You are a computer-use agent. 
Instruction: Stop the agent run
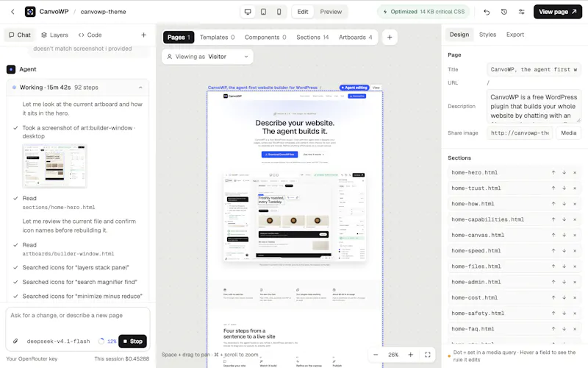pos(133,342)
